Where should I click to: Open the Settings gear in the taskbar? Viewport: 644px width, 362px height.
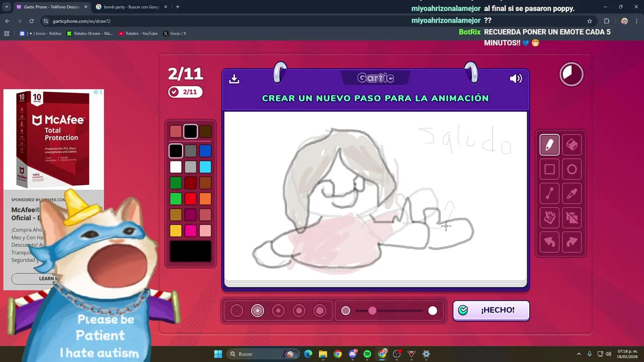(x=426, y=354)
